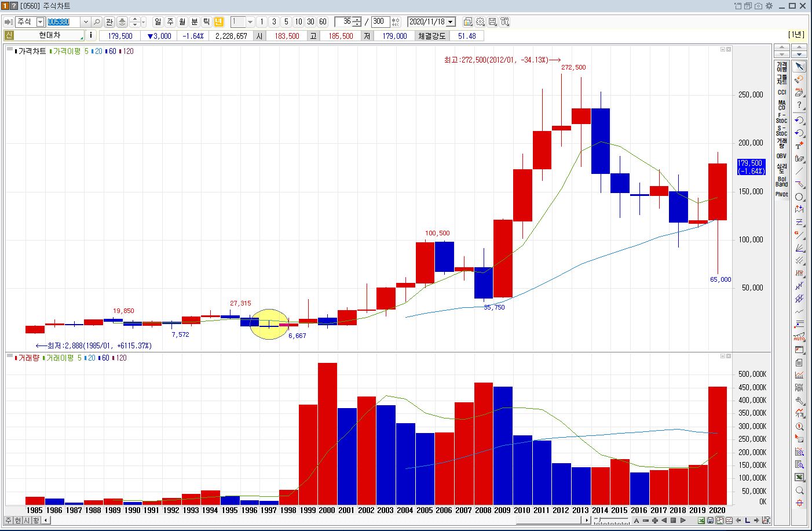This screenshot has height=531, width=812.
Task: Open the document page icon in right toolbar
Action: coord(799,362)
